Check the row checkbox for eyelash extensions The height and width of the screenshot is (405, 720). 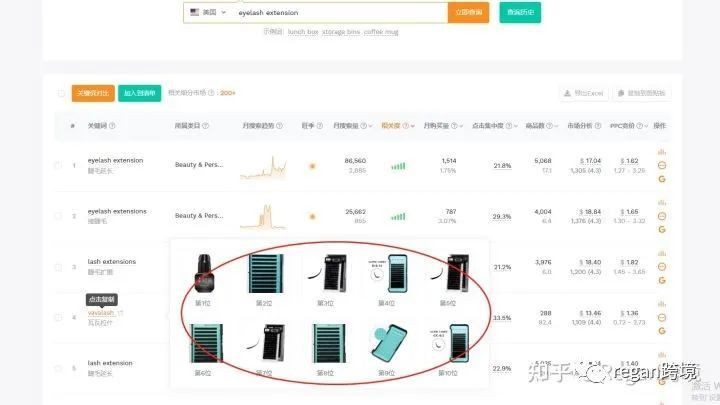pyautogui.click(x=58, y=216)
